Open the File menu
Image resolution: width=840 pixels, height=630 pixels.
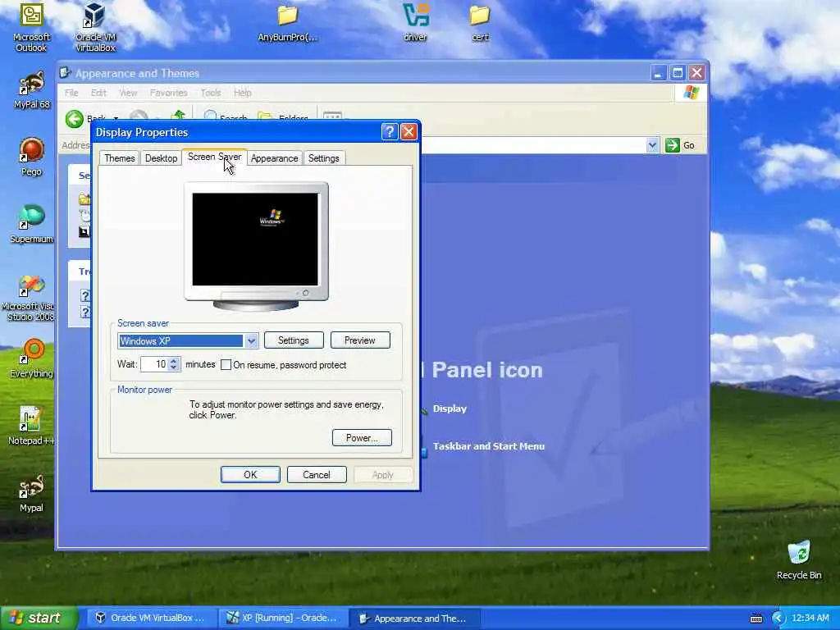point(72,93)
